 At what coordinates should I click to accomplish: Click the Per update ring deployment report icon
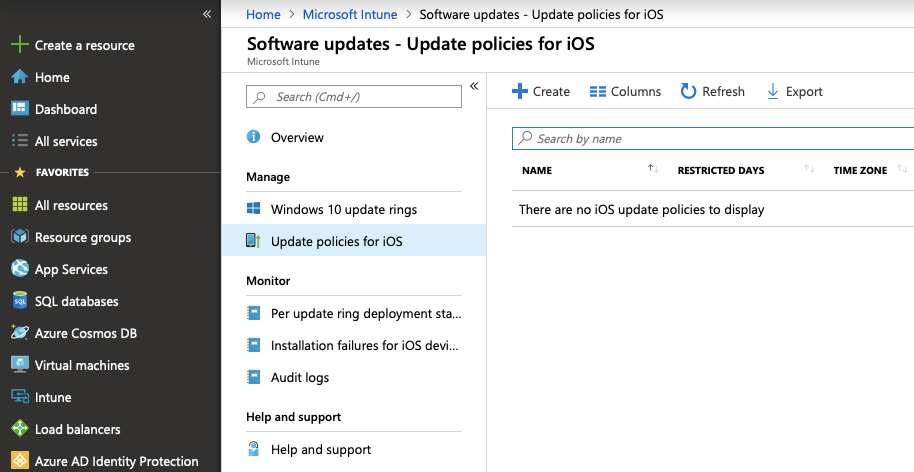click(x=254, y=313)
